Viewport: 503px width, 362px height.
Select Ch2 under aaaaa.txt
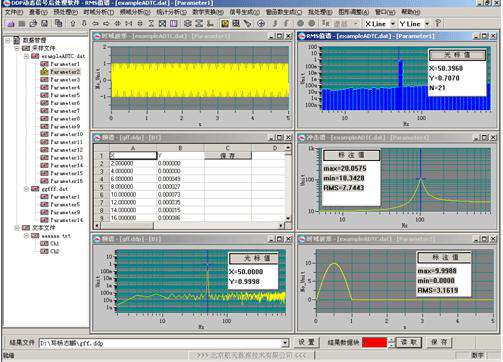(x=54, y=251)
